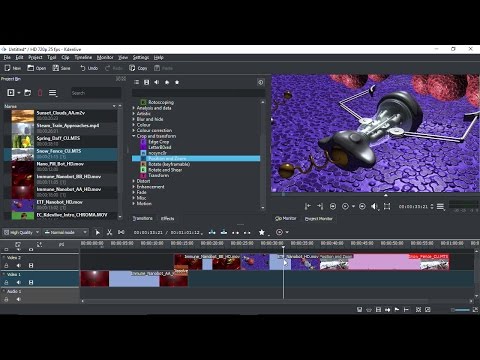Click the monitor volume speaker icon
This screenshot has width=480, height=360.
pyautogui.click(x=374, y=207)
